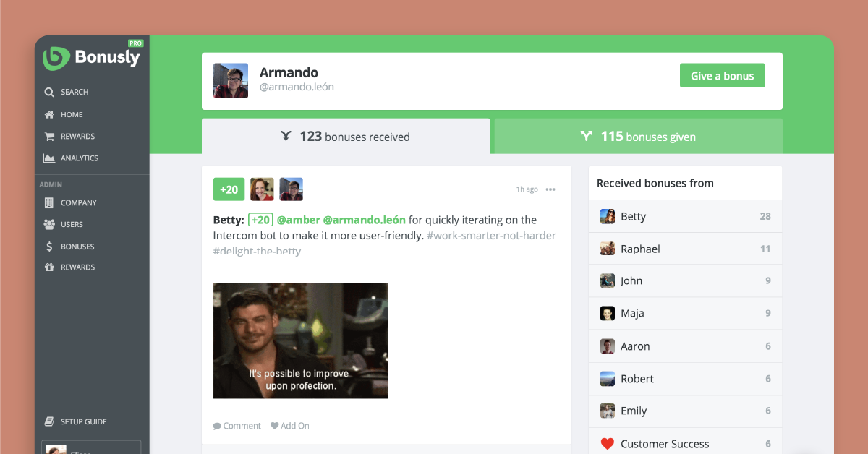This screenshot has width=868, height=454.
Task: Click the Home house icon
Action: pyautogui.click(x=49, y=114)
